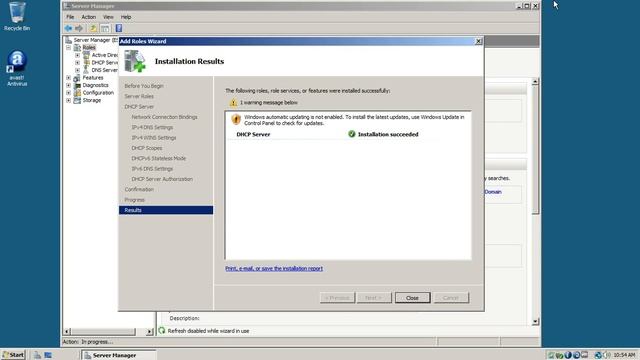Click the DHCP Server role icon in tree
This screenshot has width=640, height=360.
86,62
